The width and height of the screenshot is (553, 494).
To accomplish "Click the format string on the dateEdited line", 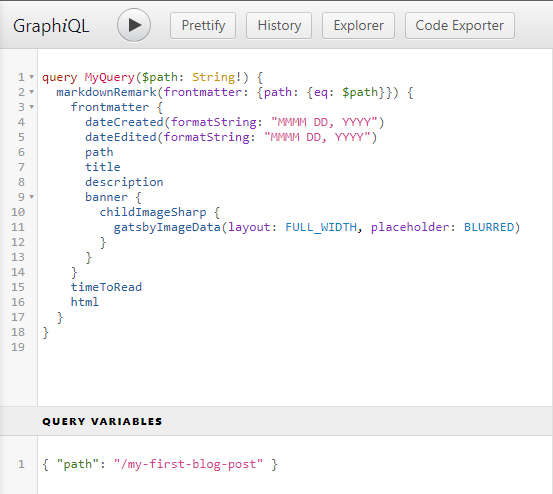I will pos(317,137).
